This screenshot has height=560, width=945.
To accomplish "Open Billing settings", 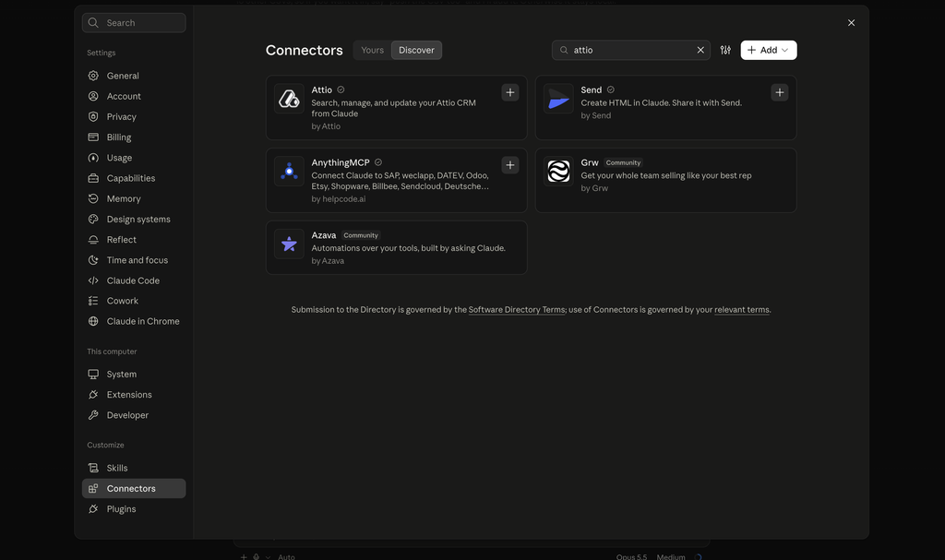I will click(134, 137).
